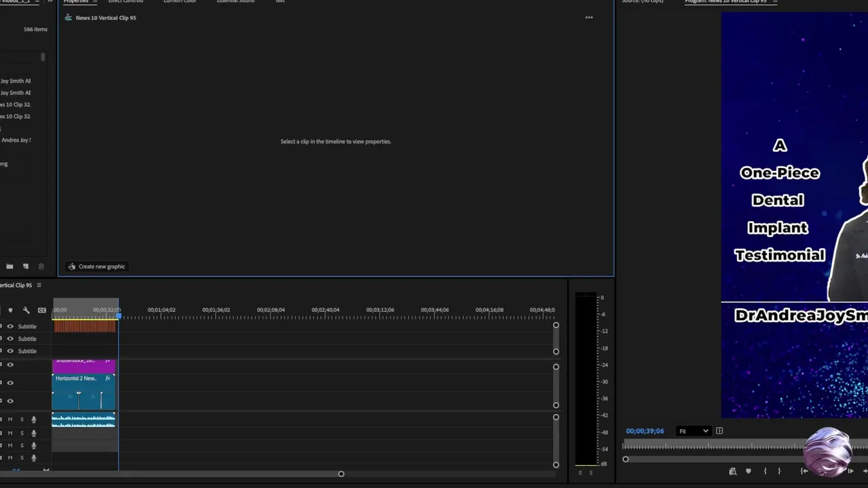The height and width of the screenshot is (488, 868).
Task: Switch to the Effect Controls tab
Action: 125,1
